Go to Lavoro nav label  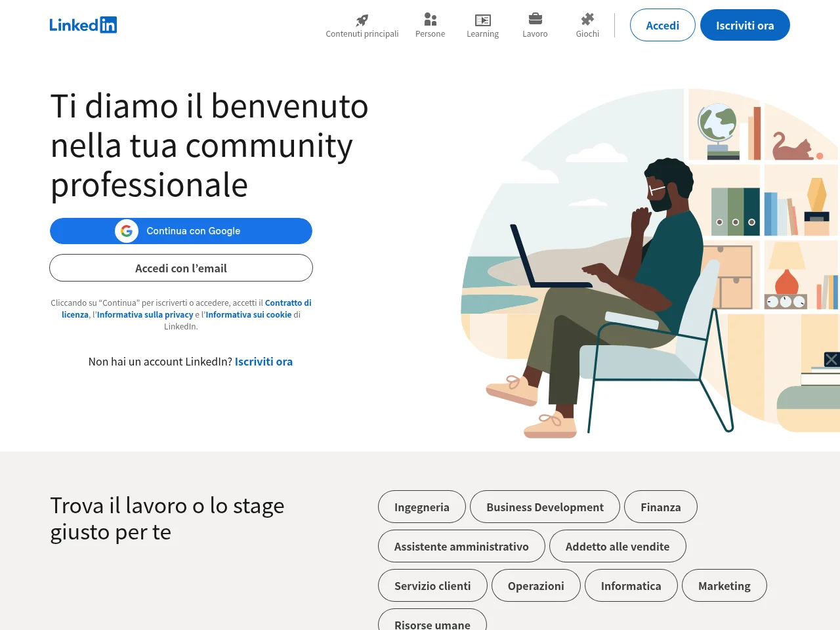pos(535,34)
